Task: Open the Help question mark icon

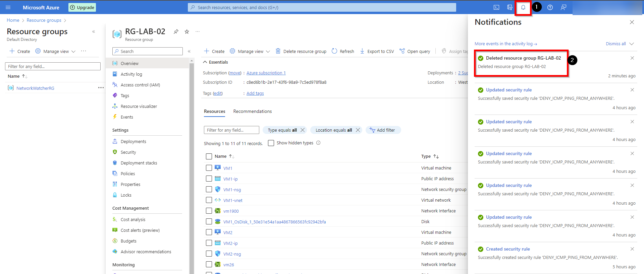Action: [550, 7]
